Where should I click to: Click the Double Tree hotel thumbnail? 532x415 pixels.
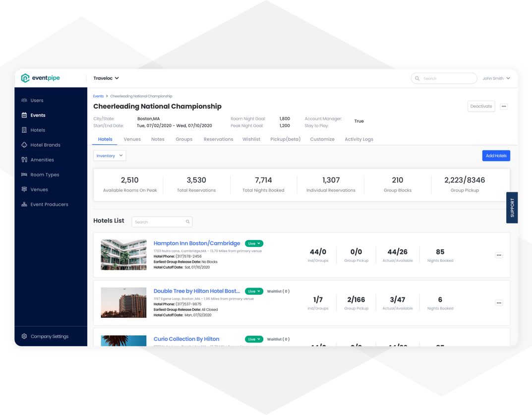123,302
